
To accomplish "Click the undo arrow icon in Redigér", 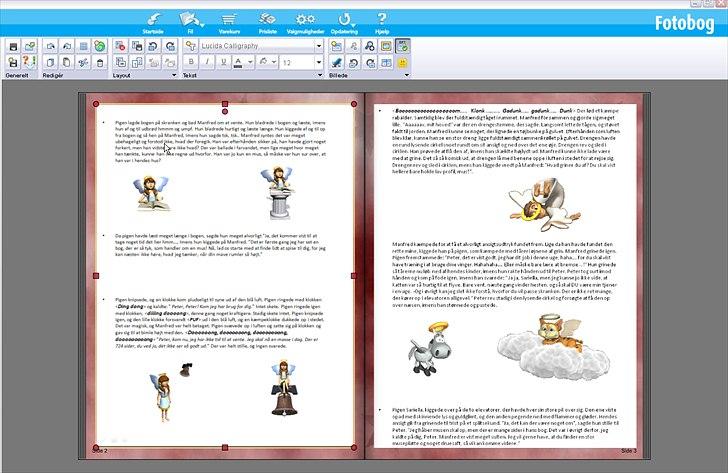I will tap(51, 46).
